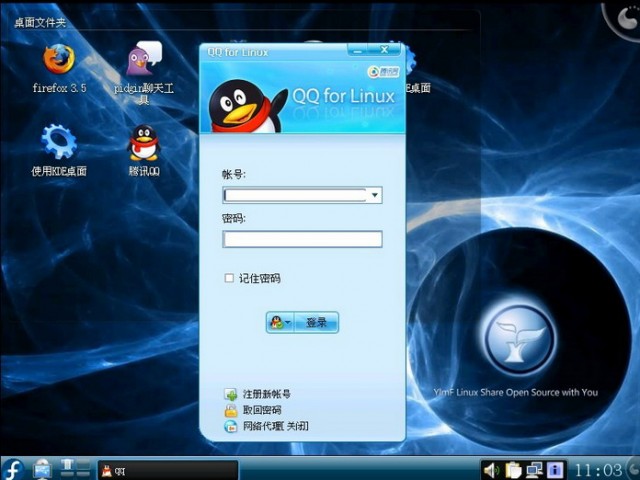This screenshot has width=640, height=480.
Task: Click the 取回密码 lock icon
Action: click(231, 410)
